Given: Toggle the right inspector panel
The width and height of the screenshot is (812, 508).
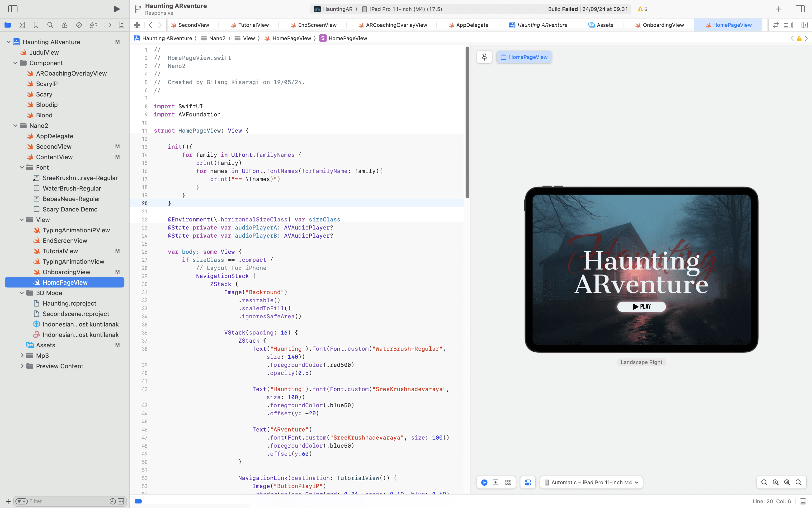Looking at the screenshot, I should 800,9.
